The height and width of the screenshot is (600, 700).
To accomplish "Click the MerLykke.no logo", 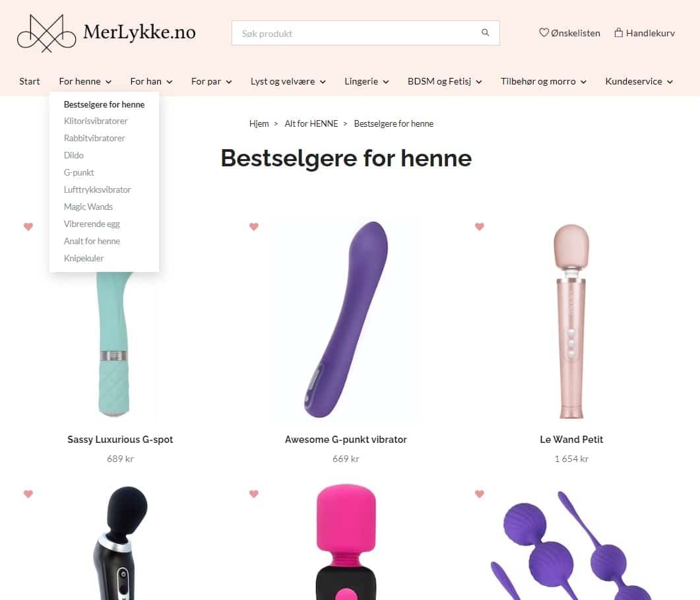I will coord(106,33).
